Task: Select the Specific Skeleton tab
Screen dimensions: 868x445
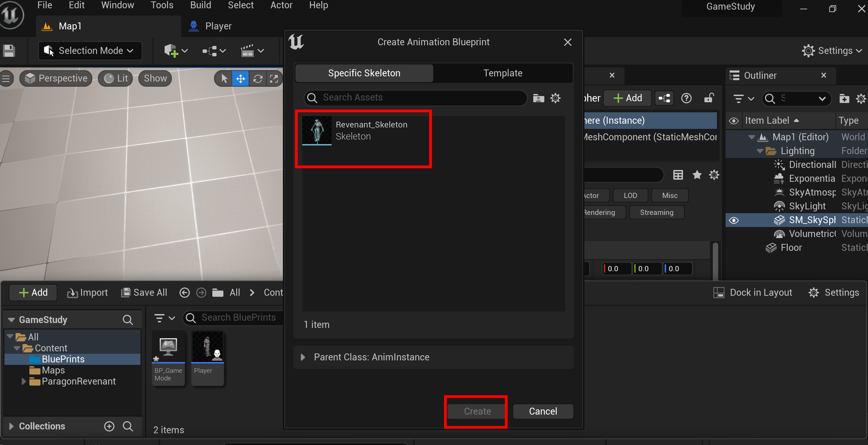Action: (364, 73)
